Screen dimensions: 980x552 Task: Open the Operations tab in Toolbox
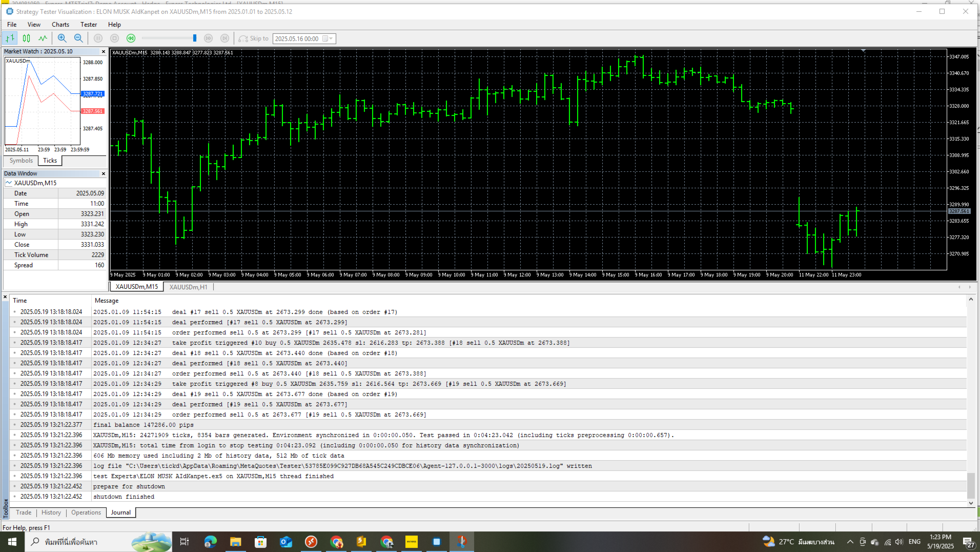click(86, 512)
